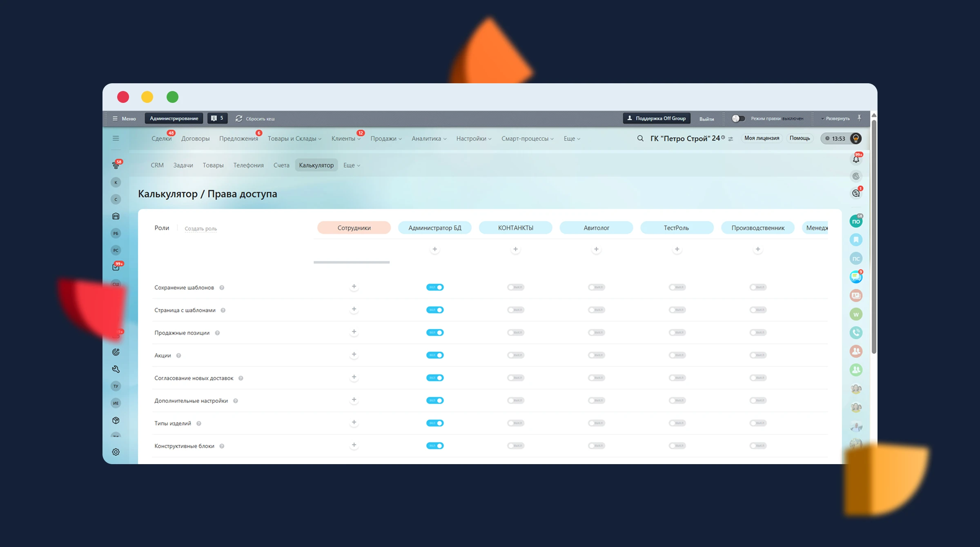Viewport: 980px width, 547px height.
Task: Toggle Режим правки switch in admin bar
Action: pyautogui.click(x=738, y=118)
